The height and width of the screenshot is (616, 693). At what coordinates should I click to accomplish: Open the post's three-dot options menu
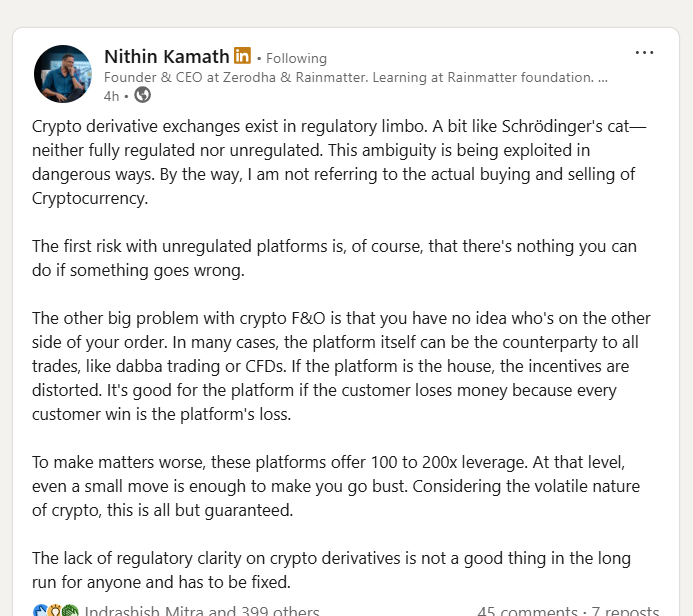pos(644,53)
